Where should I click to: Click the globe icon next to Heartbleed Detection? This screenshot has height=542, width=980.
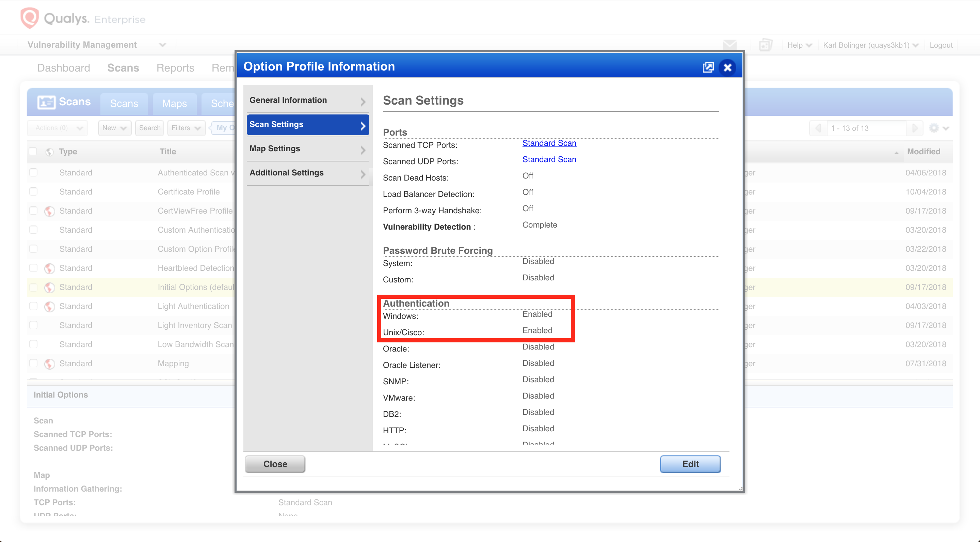point(49,268)
